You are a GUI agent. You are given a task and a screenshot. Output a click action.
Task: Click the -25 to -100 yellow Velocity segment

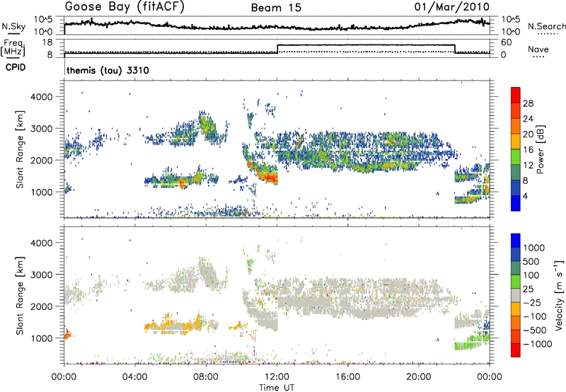[x=516, y=309]
